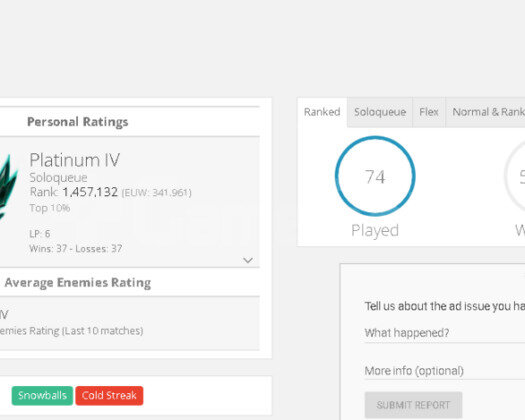Image resolution: width=525 pixels, height=420 pixels.
Task: Click the world rank number 1,457,132
Action: (90, 192)
